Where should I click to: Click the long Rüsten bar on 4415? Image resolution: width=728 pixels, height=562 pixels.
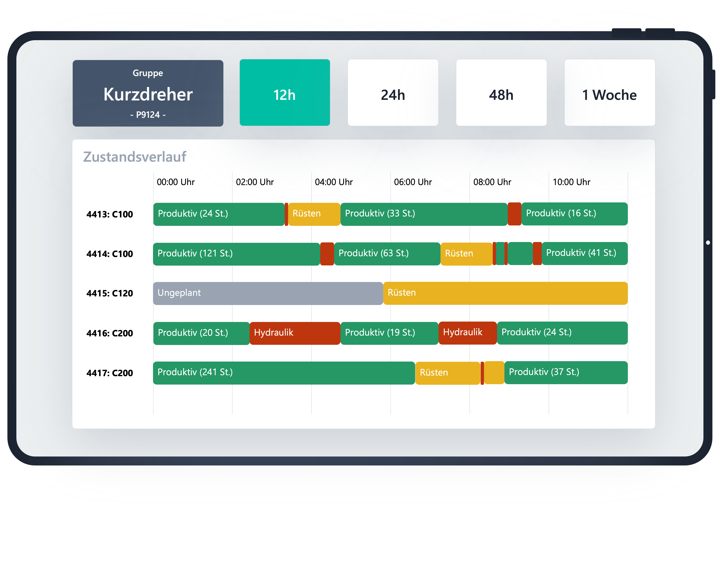click(503, 293)
